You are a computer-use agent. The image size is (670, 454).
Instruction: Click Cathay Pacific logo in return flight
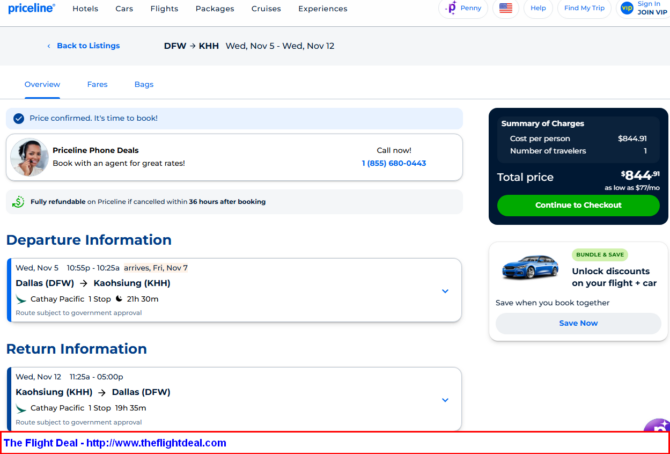[x=21, y=408]
